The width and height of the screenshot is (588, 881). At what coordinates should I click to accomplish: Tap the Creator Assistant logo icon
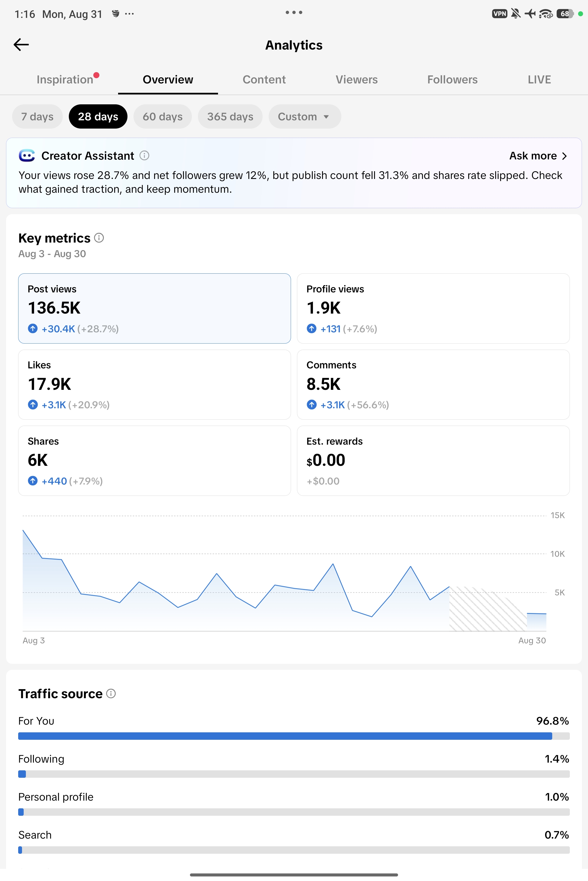coord(27,156)
